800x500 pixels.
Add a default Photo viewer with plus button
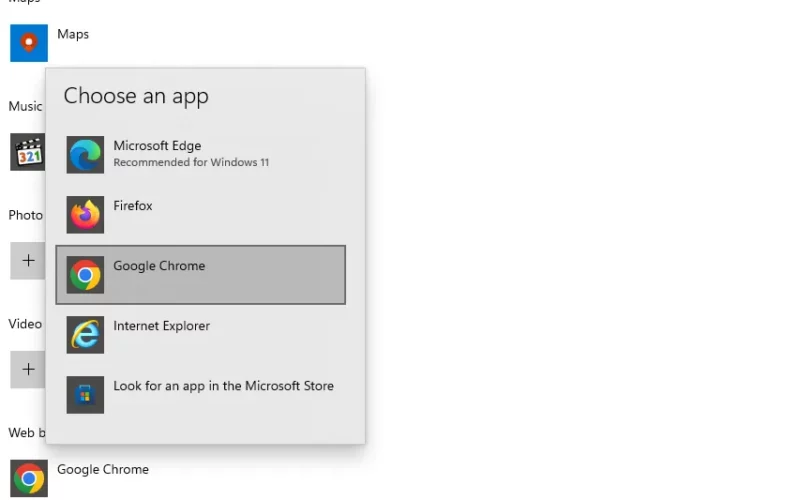pyautogui.click(x=28, y=261)
